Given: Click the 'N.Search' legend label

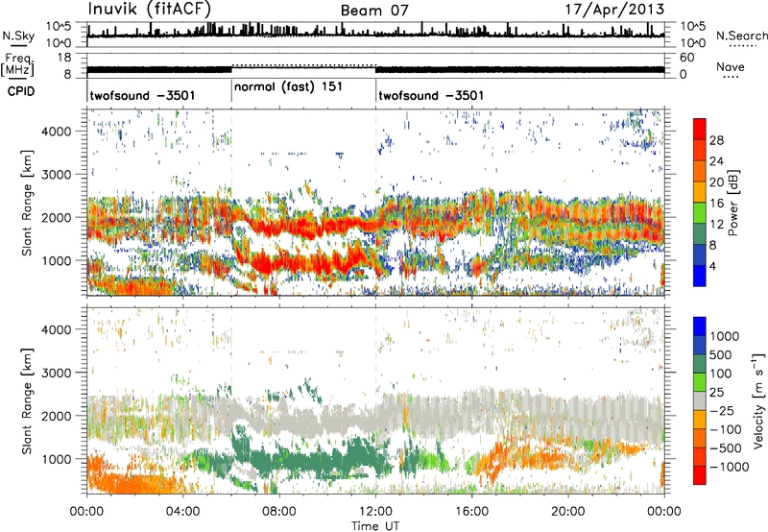Looking at the screenshot, I should pos(741,36).
